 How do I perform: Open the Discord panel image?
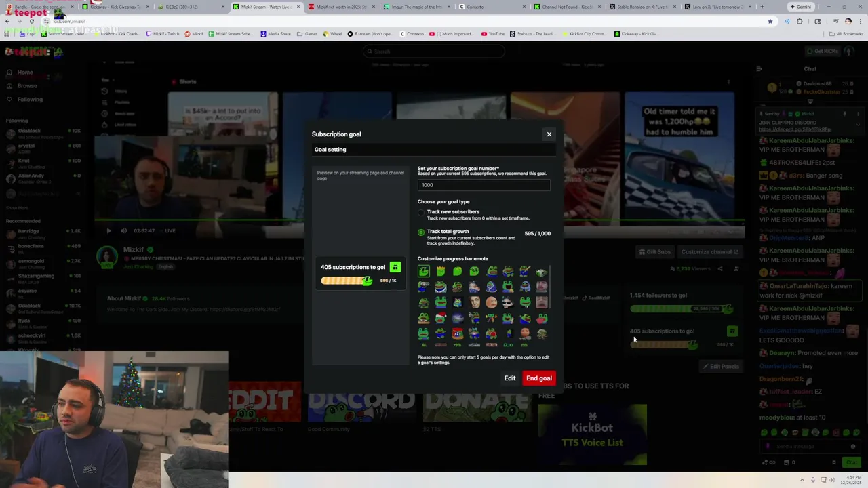[362, 401]
